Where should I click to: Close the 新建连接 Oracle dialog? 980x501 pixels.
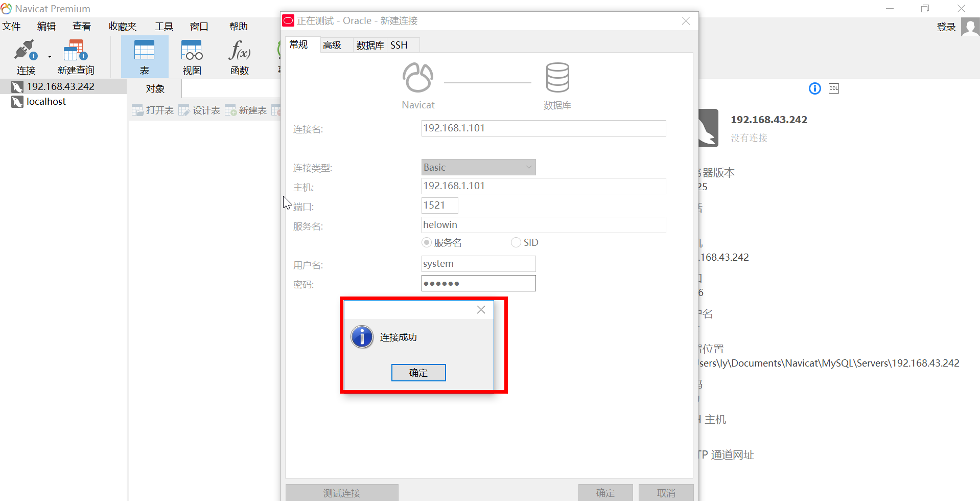tap(686, 20)
